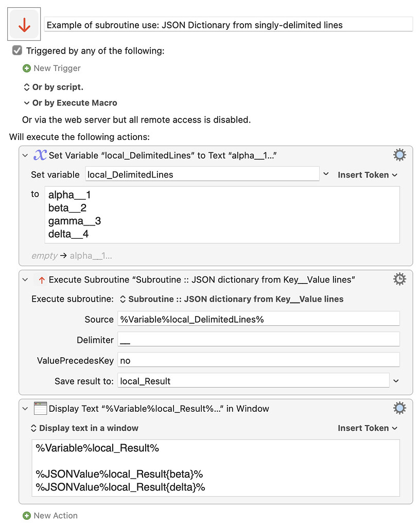Edit the Source parameter field
The width and height of the screenshot is (420, 527).
pyautogui.click(x=258, y=319)
